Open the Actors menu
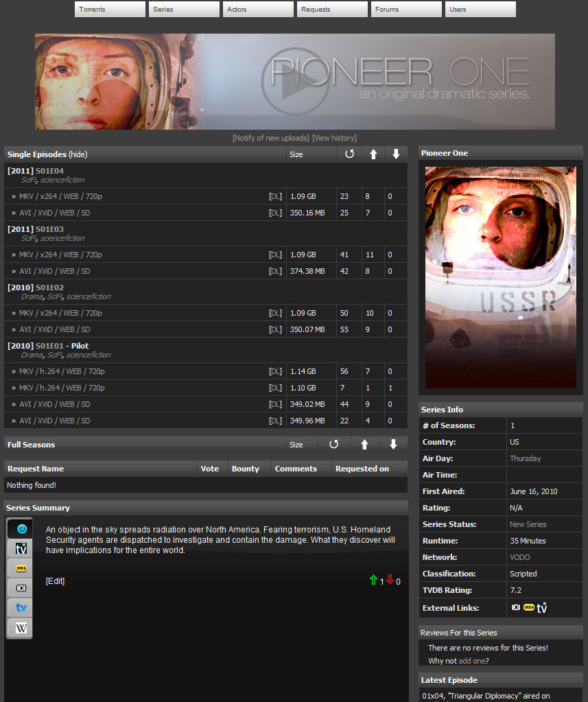This screenshot has width=588, height=702. point(258,9)
